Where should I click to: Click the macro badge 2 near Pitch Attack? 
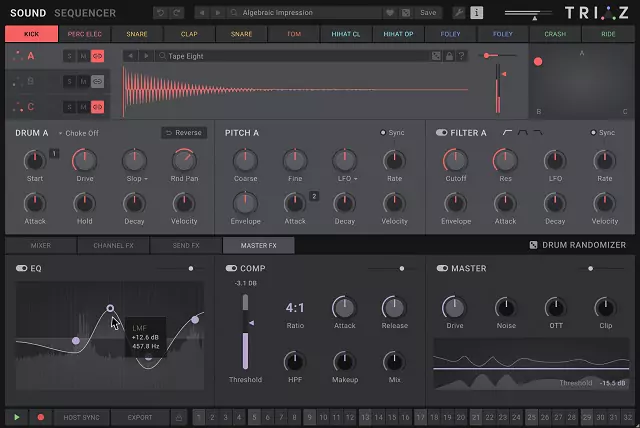(314, 196)
